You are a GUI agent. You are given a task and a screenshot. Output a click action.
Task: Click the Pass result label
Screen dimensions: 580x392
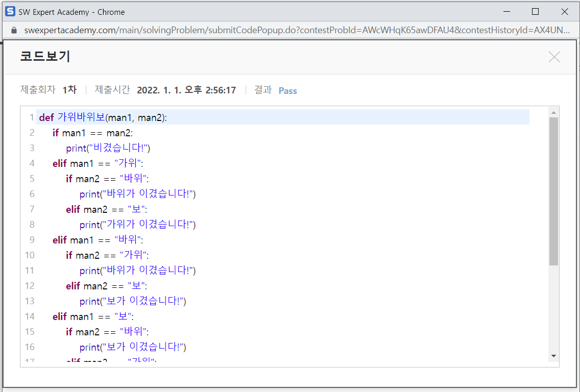pyautogui.click(x=288, y=91)
